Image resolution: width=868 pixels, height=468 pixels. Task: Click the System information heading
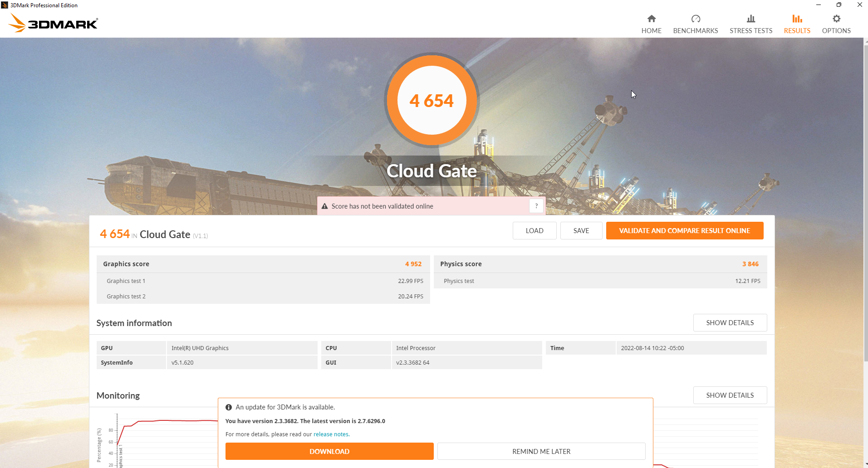tap(134, 323)
